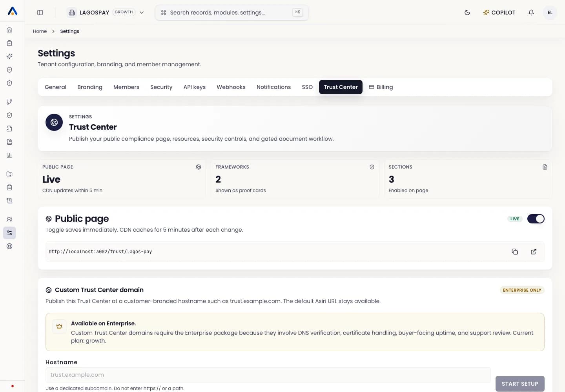This screenshot has height=392, width=565.
Task: Go to the API keys tab
Action: [195, 87]
